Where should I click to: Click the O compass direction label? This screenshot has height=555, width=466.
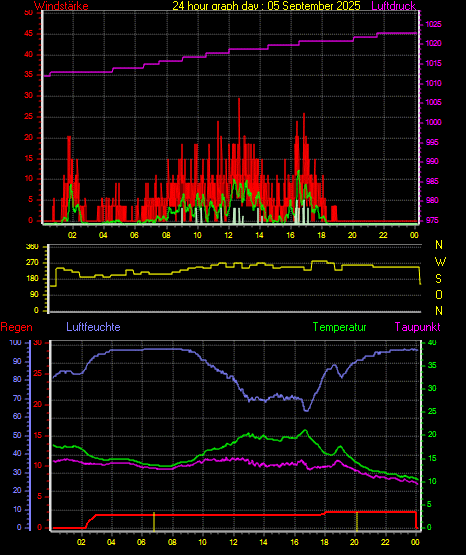439,294
